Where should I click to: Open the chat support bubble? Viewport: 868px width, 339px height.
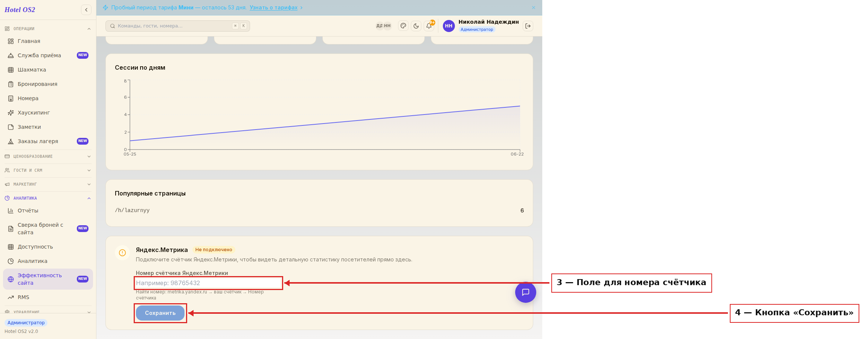coord(526,292)
